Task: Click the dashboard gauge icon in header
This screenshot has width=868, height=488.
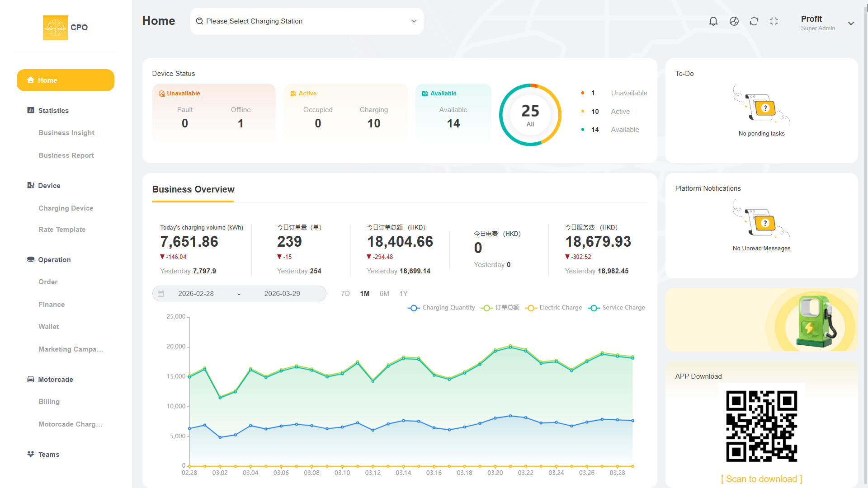Action: pyautogui.click(x=734, y=21)
